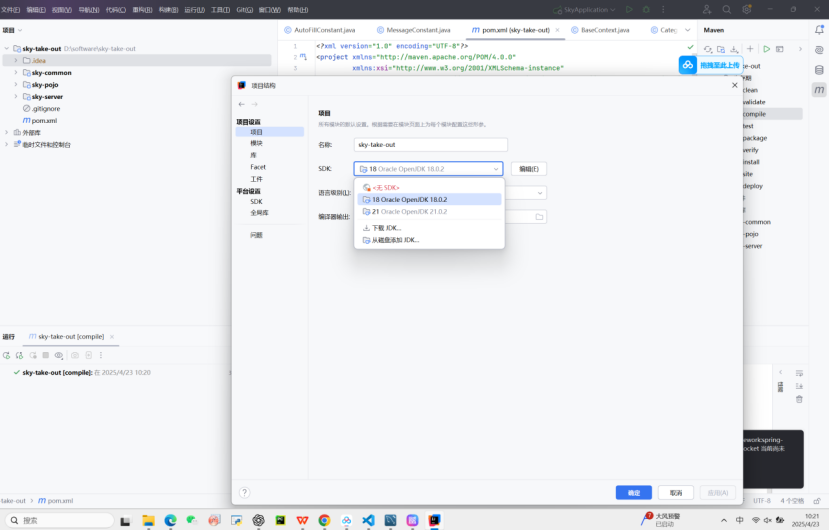The height and width of the screenshot is (530, 829).
Task: Open the Project view dropdown header
Action: point(13,30)
